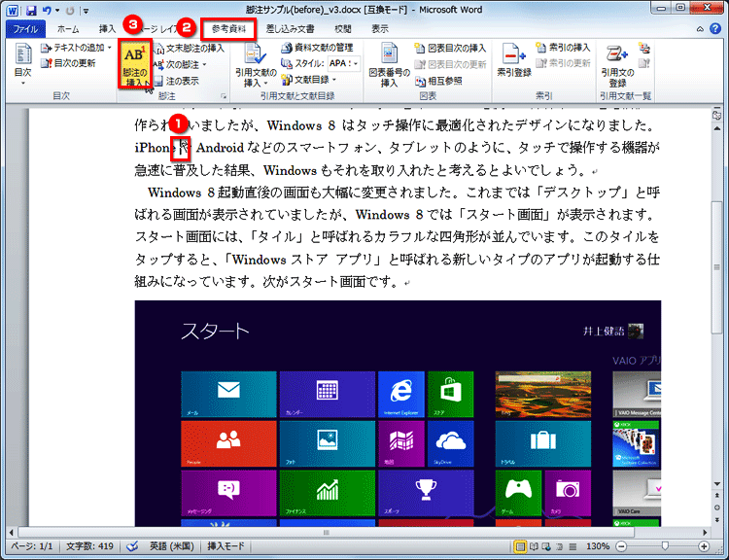Switch to 差し込み文書 (Mailings) tab

pyautogui.click(x=290, y=29)
